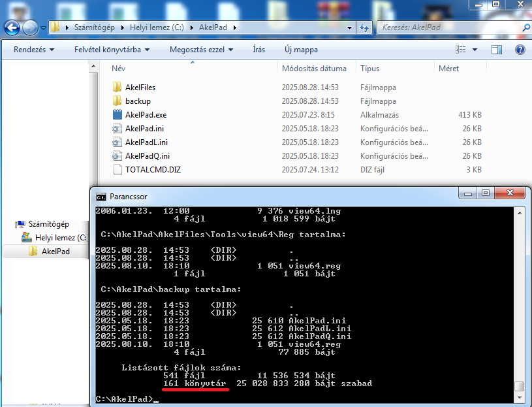Click the backup folder name

[x=138, y=101]
